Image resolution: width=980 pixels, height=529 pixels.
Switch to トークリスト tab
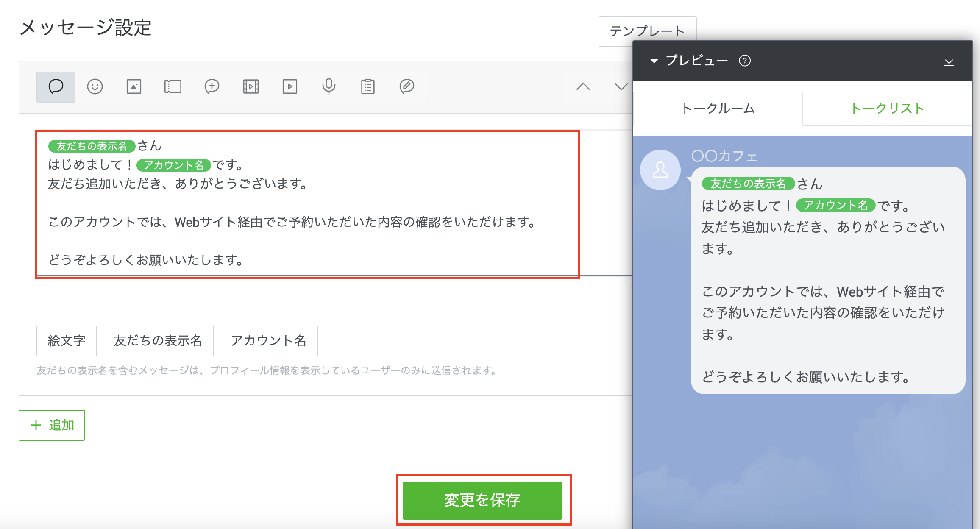point(887,109)
